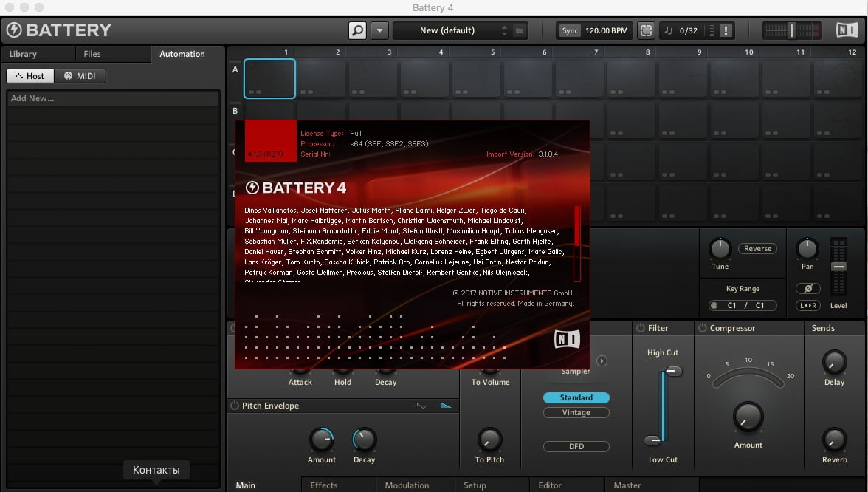Click the second C1 Key Range value
The image size is (868, 492).
[759, 305]
